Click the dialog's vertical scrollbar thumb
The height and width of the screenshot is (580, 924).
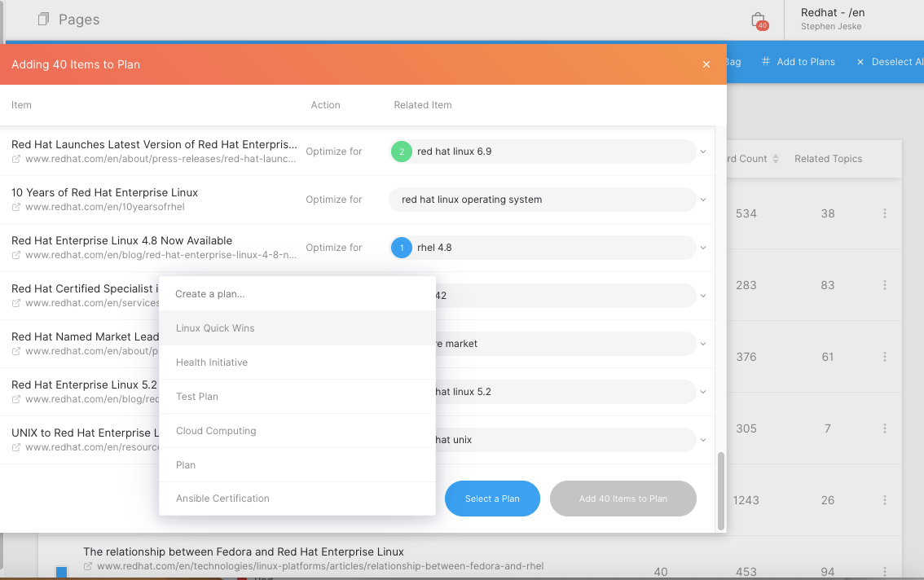point(719,490)
